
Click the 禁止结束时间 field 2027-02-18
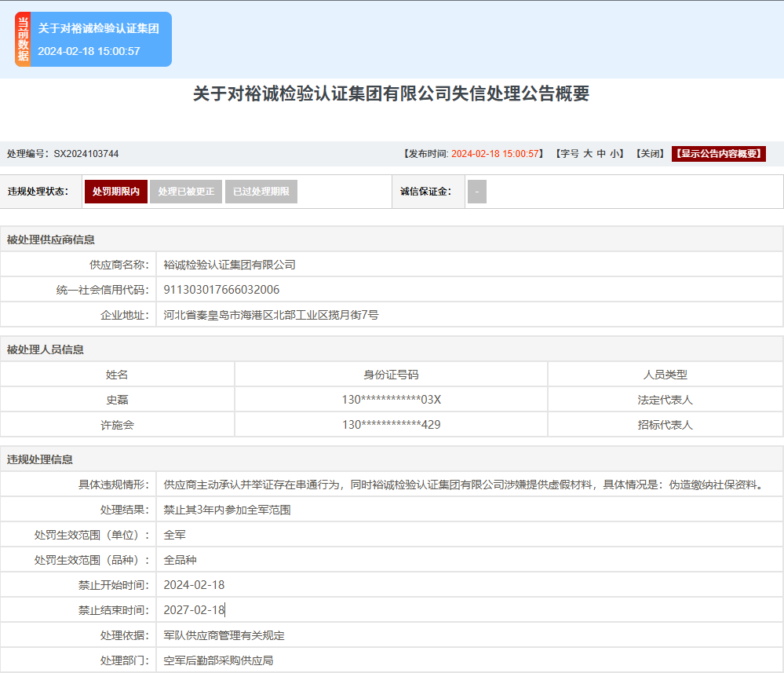click(x=194, y=610)
